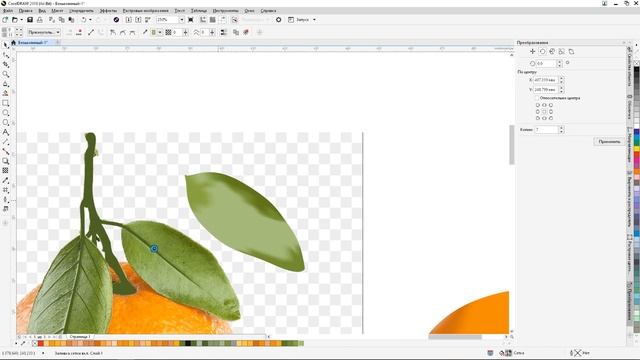Image resolution: width=640 pixels, height=360 pixels.
Task: Switch to Skew mode in Transformations docker
Action: point(571,51)
